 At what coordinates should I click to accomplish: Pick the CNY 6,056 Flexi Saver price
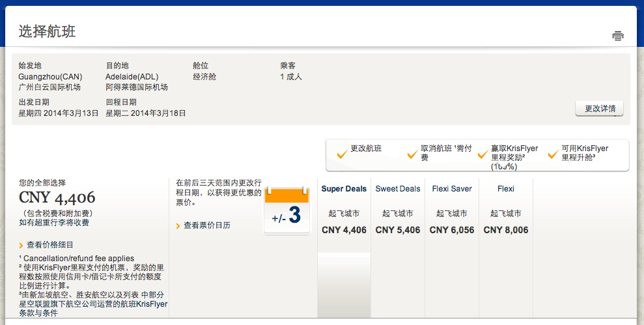452,230
